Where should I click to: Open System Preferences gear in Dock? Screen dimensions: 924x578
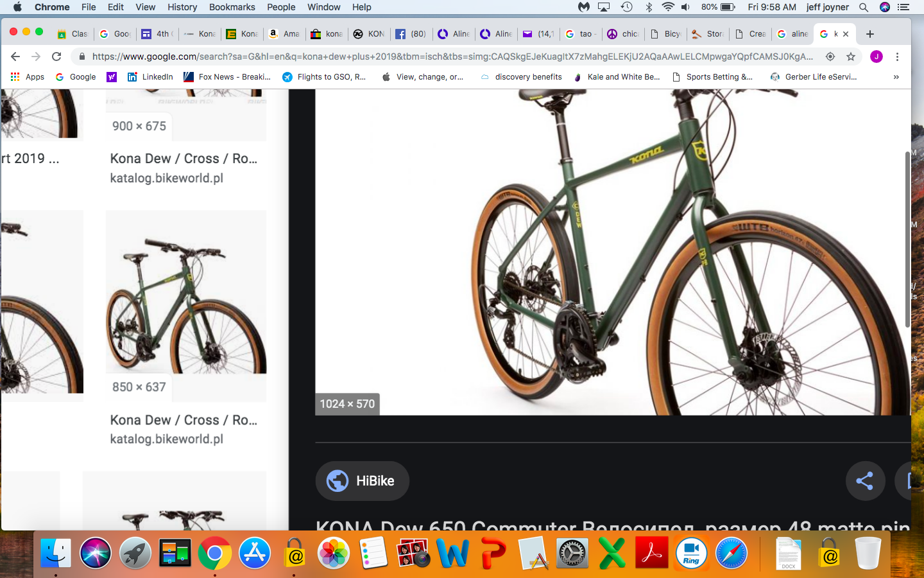pyautogui.click(x=572, y=553)
